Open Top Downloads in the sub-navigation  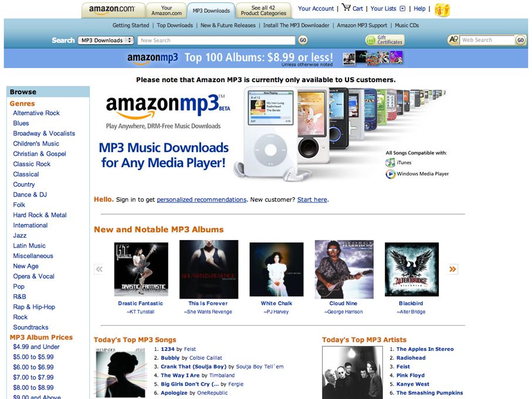click(175, 25)
